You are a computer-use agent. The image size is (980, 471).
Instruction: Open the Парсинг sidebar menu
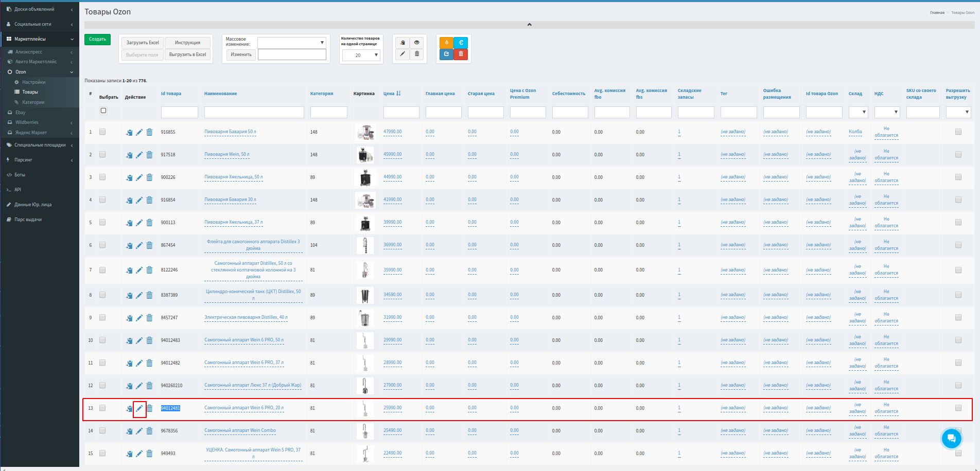[24, 160]
